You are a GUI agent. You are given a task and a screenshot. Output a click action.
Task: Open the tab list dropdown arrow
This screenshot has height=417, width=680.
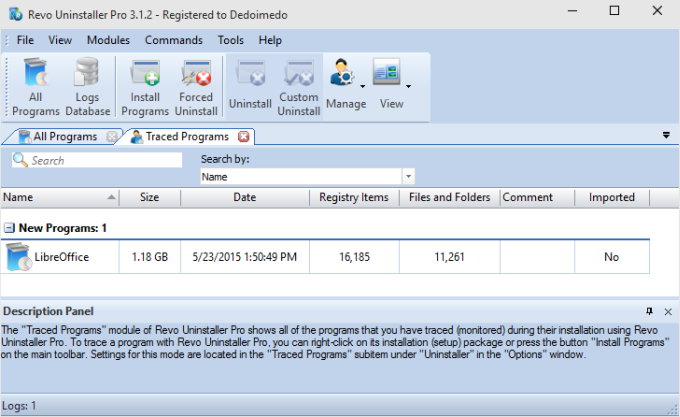(x=666, y=135)
